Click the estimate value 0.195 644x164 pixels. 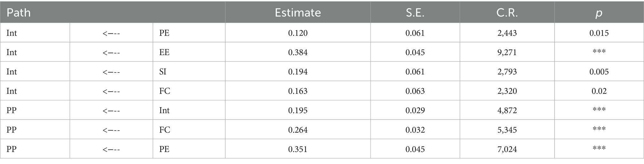[298, 110]
